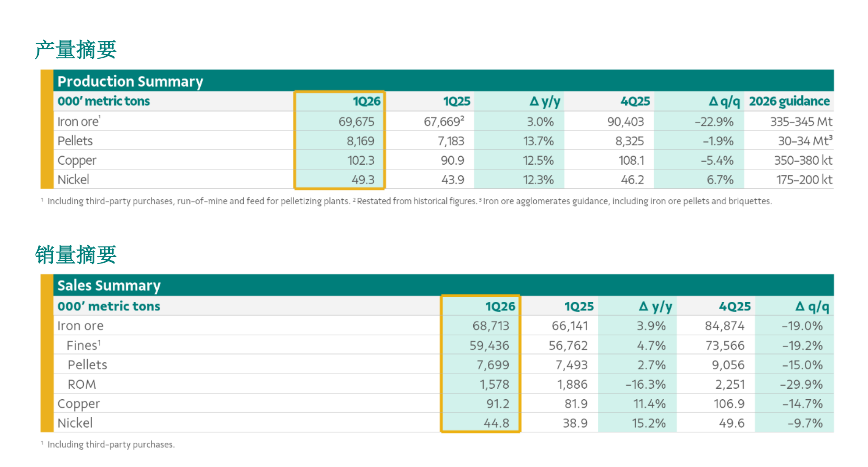Select Nickel sales value 44.8
868x467 pixels.
tap(496, 423)
